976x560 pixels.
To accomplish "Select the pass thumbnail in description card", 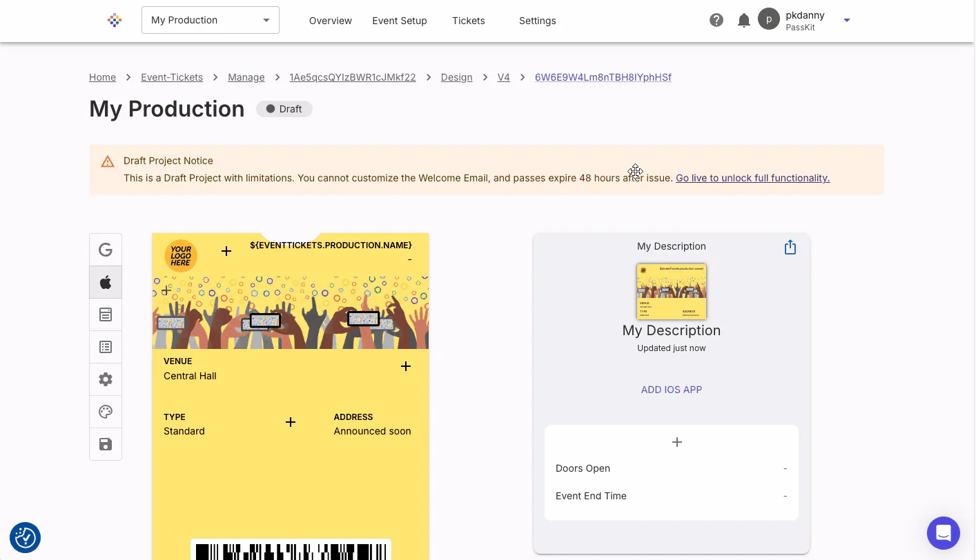I will point(672,292).
